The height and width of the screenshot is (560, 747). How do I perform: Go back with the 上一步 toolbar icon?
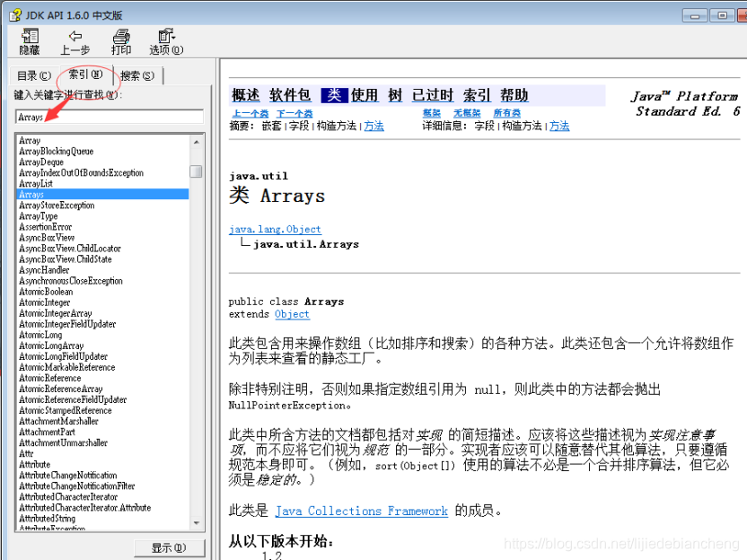(x=75, y=41)
